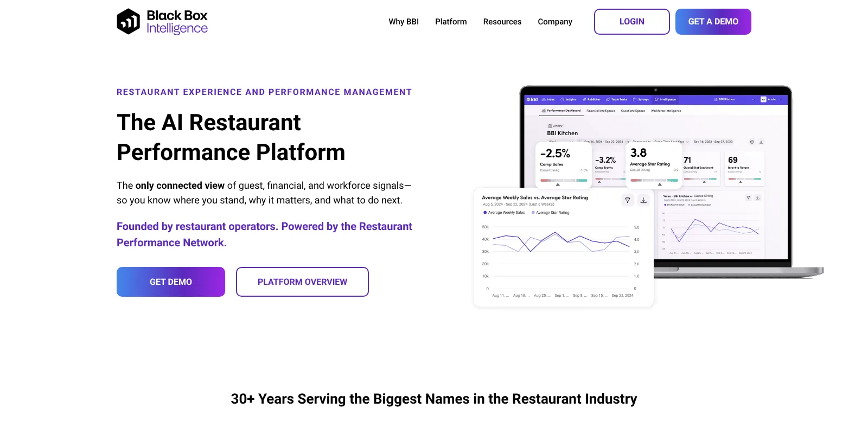
Task: Click the GET DEMO hero button
Action: click(171, 282)
